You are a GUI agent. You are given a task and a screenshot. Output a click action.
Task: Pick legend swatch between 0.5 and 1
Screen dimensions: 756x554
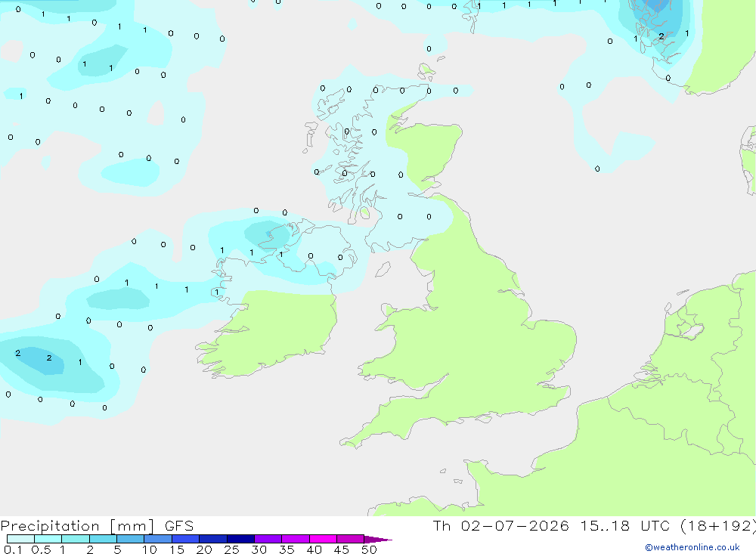pos(48,539)
